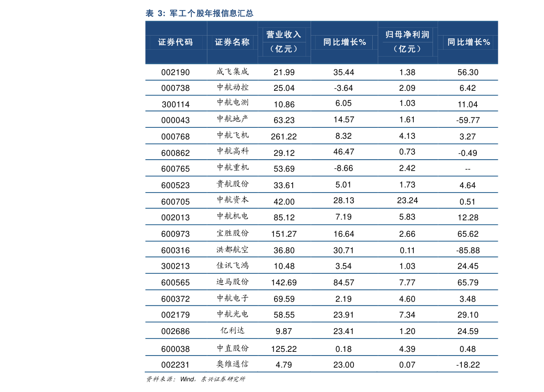Click the -- placeholder in 中航重机 row
This screenshot has height=392, width=544.
[468, 169]
